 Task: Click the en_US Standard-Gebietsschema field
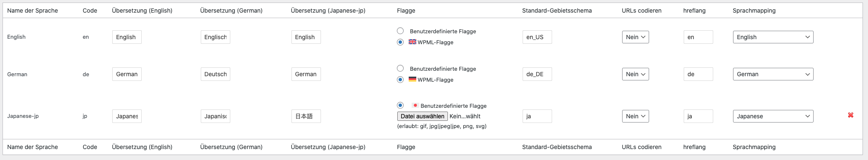coord(537,37)
